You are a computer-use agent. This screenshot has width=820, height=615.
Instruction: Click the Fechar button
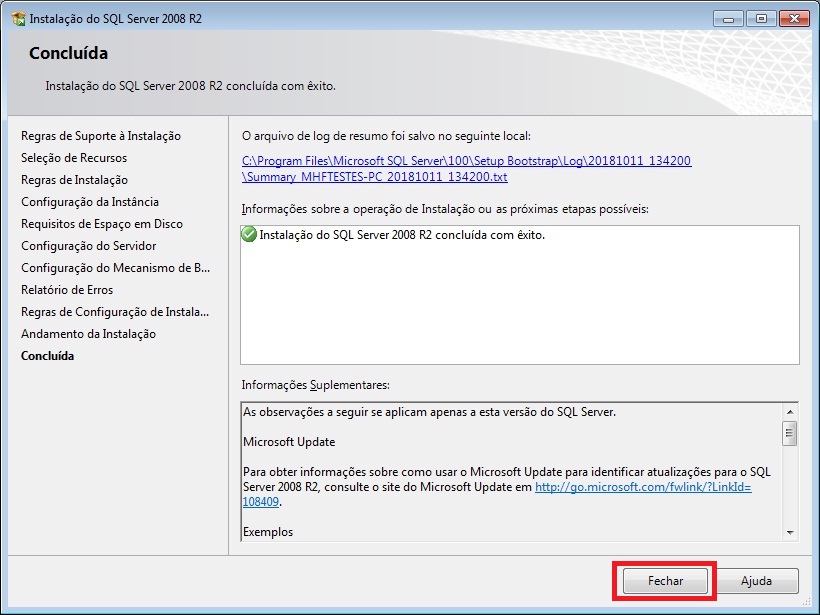click(x=665, y=580)
